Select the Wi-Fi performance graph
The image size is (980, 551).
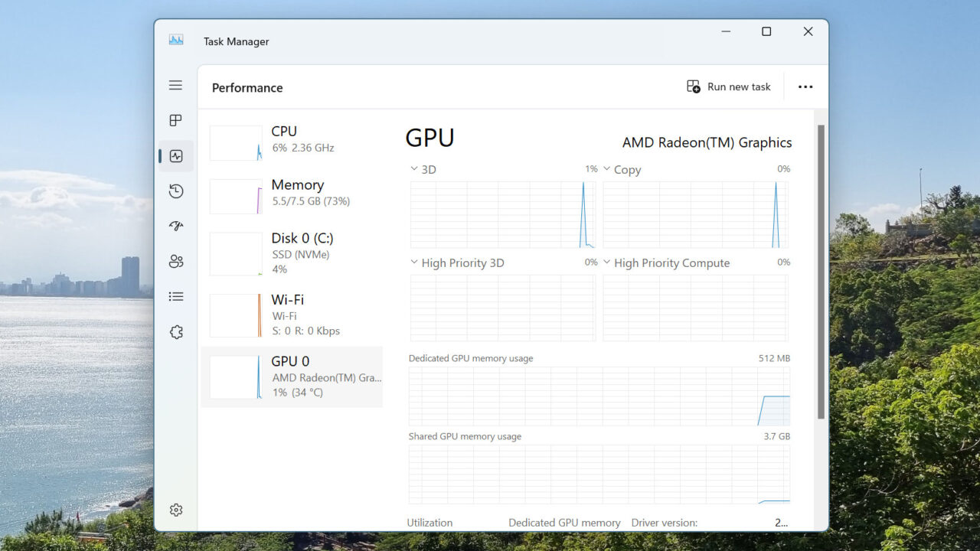[x=293, y=315]
